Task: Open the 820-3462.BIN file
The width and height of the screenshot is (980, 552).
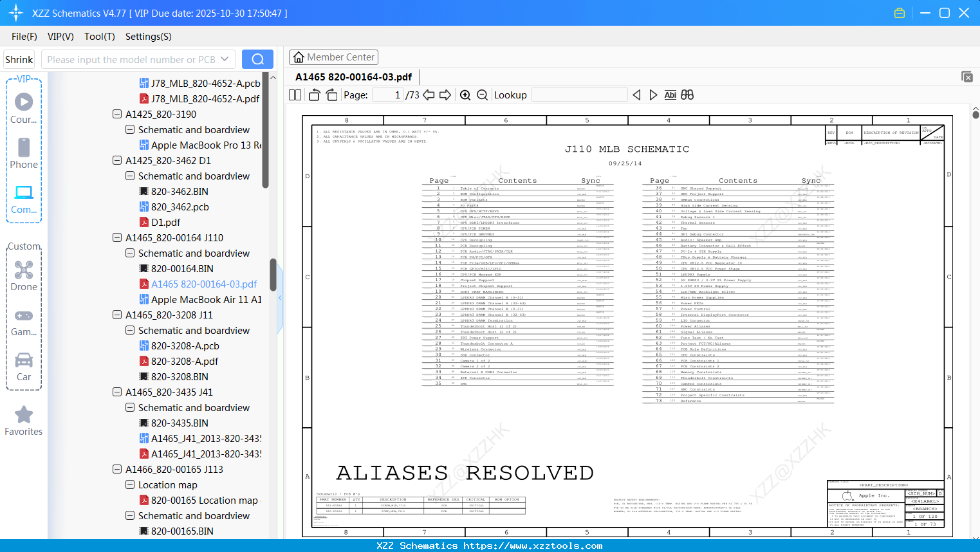Action: coord(174,191)
